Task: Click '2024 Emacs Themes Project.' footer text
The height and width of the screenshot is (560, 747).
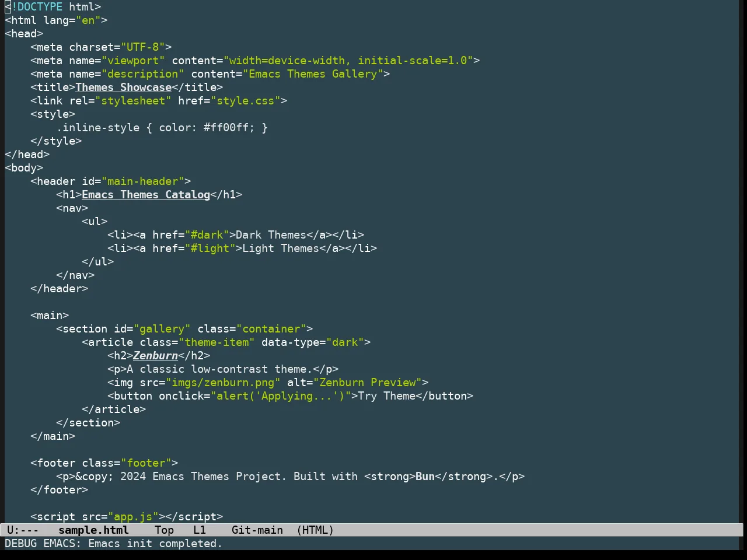Action: pos(204,477)
